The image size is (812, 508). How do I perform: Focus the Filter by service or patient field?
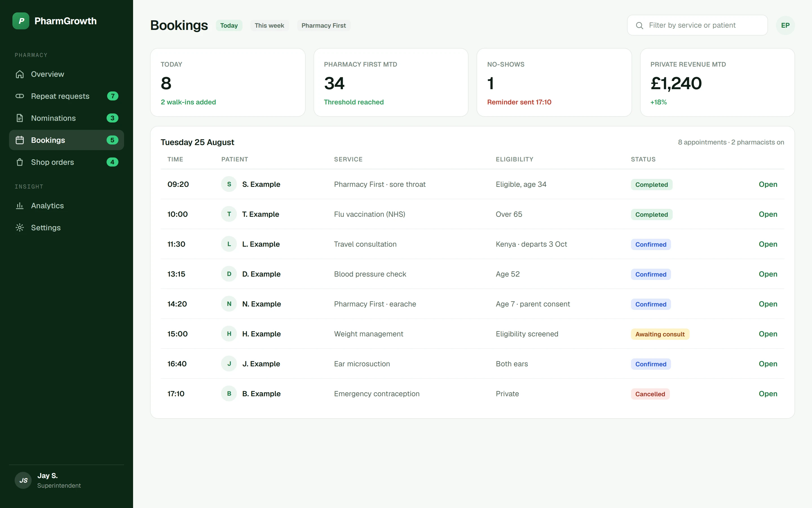coord(697,25)
